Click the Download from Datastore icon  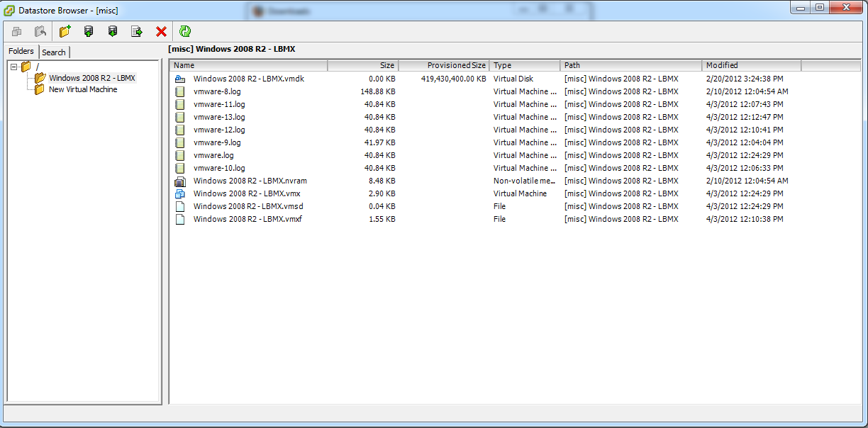(x=113, y=31)
